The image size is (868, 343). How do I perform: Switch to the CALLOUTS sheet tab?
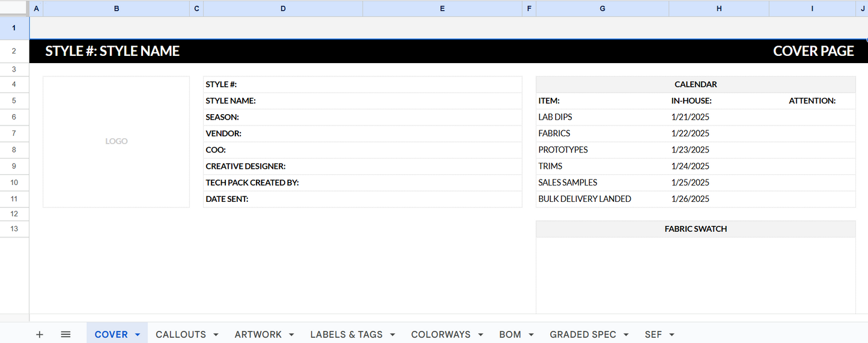tap(180, 335)
